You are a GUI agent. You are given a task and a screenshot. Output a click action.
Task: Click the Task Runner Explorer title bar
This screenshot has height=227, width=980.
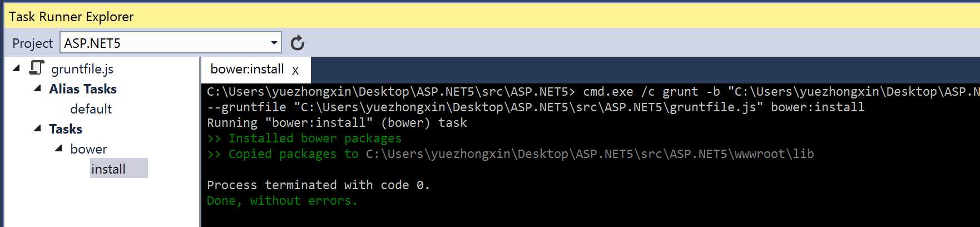click(x=490, y=16)
